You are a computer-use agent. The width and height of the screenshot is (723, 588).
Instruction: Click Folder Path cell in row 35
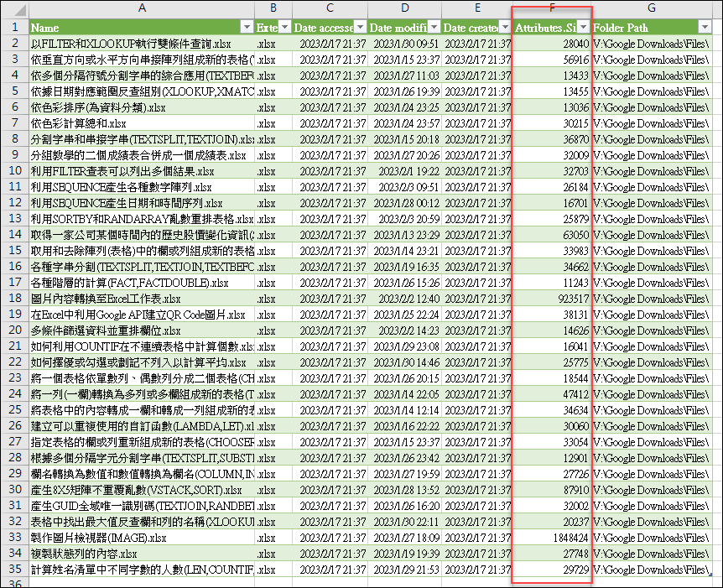click(652, 569)
